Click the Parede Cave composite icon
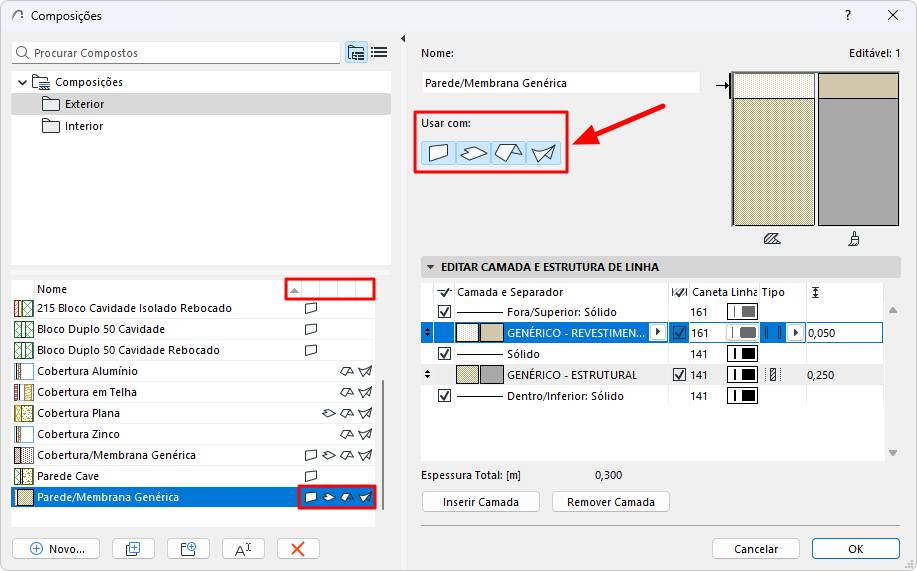Image resolution: width=917 pixels, height=571 pixels. 23,476
